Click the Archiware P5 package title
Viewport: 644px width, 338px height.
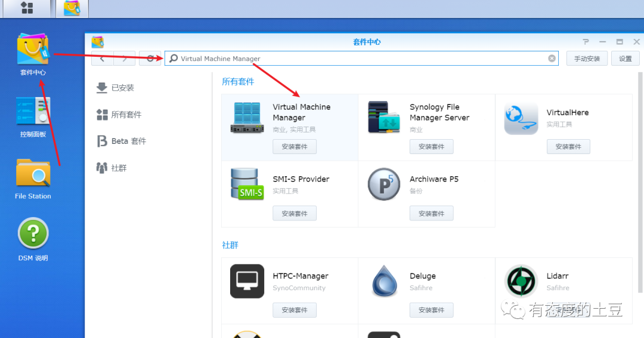[x=434, y=179]
